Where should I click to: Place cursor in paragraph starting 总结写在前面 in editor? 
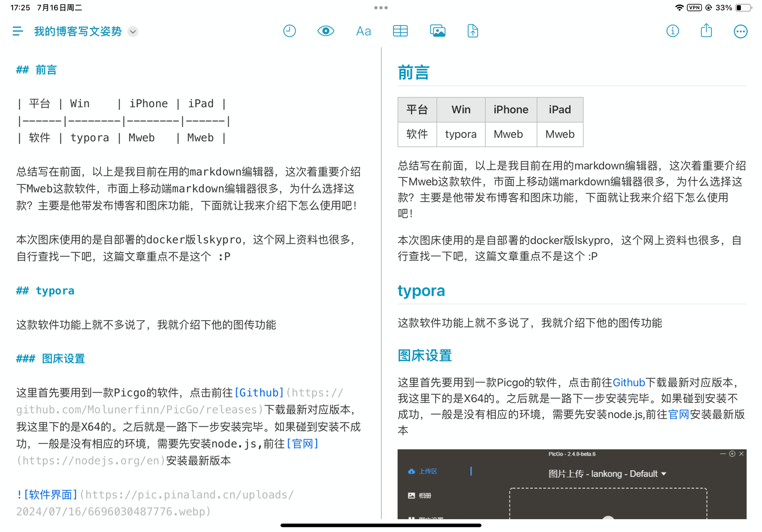pos(189,188)
